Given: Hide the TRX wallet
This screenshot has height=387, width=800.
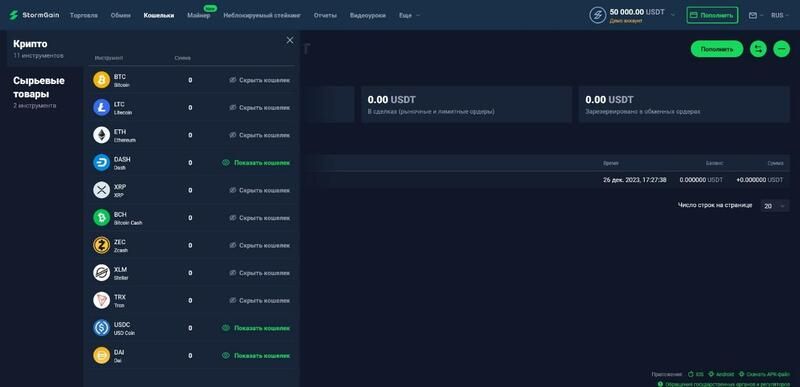Looking at the screenshot, I should (260, 300).
